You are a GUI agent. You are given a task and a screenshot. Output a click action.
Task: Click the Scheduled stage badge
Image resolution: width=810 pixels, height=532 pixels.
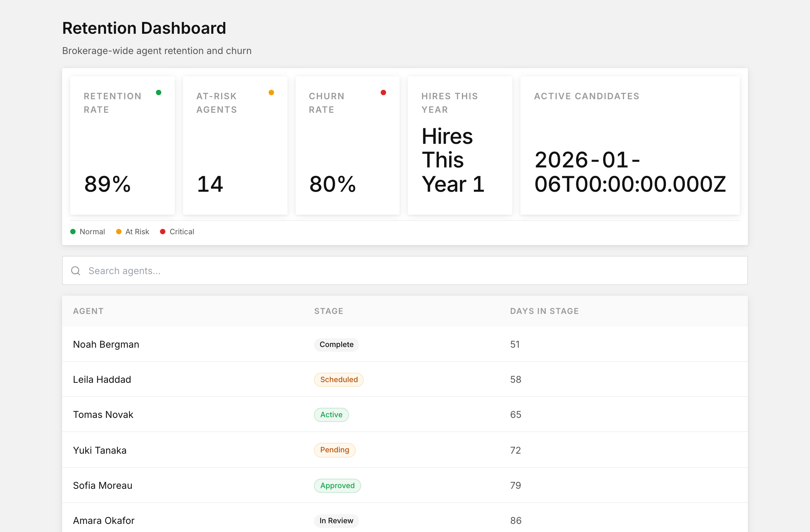click(x=339, y=379)
